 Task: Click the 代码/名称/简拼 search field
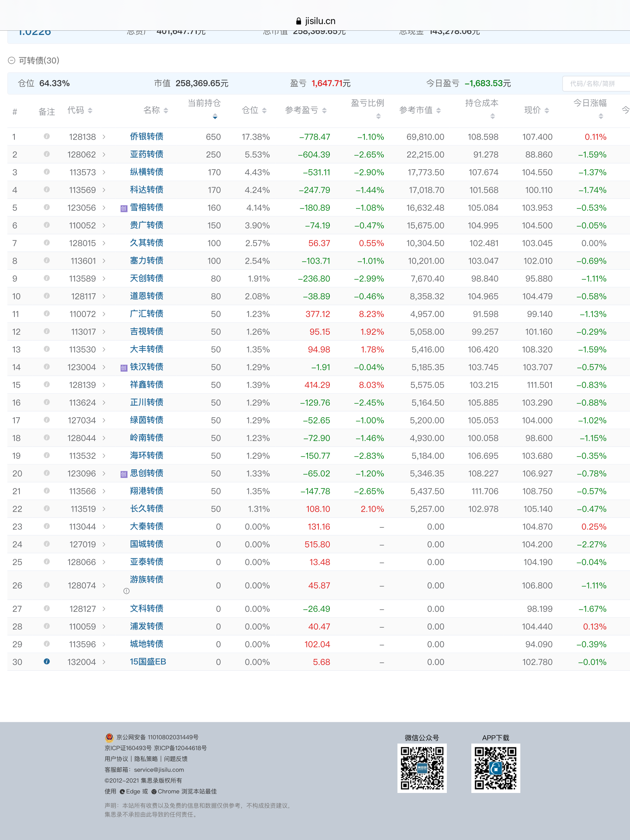(596, 84)
